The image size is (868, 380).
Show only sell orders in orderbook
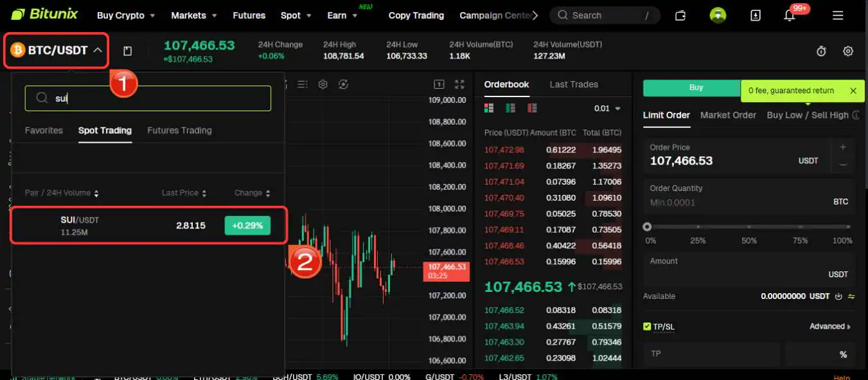(531, 108)
